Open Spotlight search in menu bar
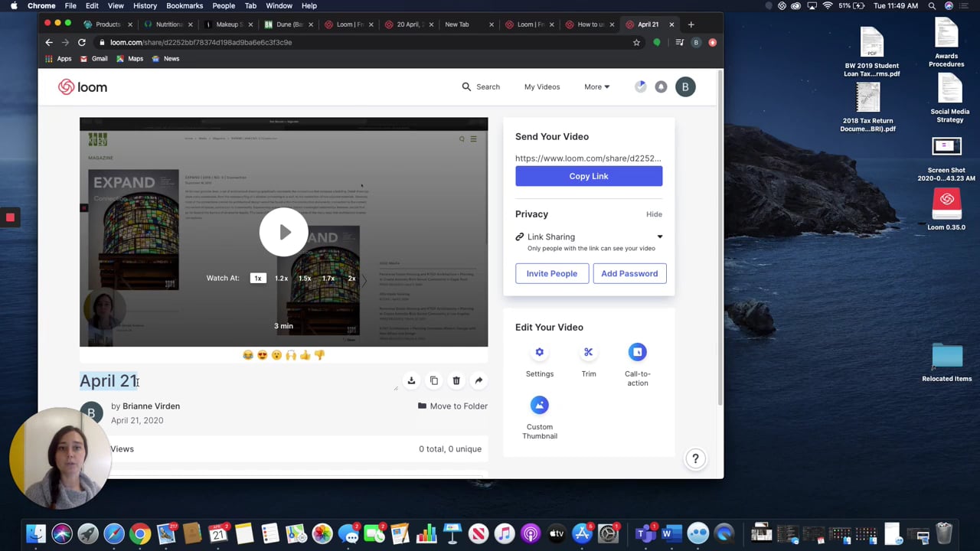 pos(932,5)
